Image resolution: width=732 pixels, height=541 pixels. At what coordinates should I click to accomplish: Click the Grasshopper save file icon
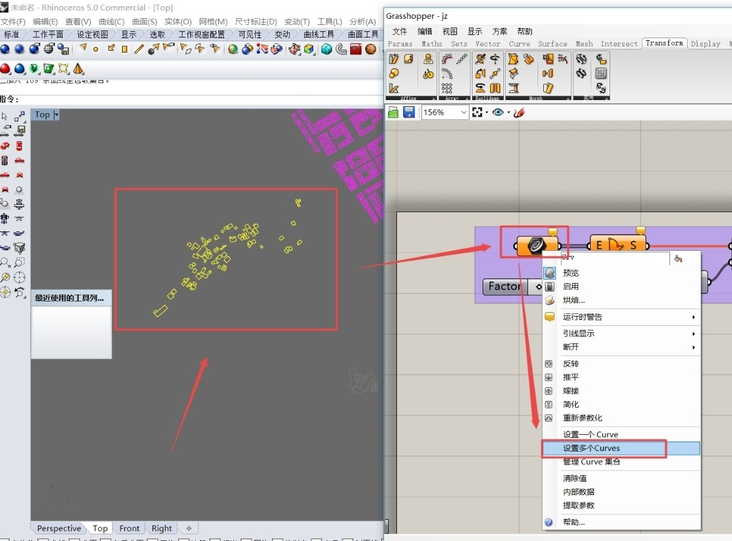click(x=409, y=112)
